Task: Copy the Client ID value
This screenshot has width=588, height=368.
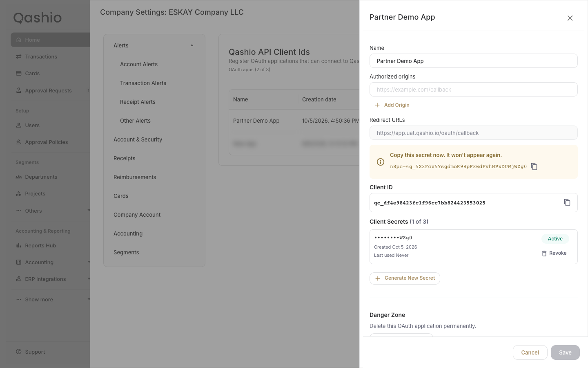Action: point(567,202)
